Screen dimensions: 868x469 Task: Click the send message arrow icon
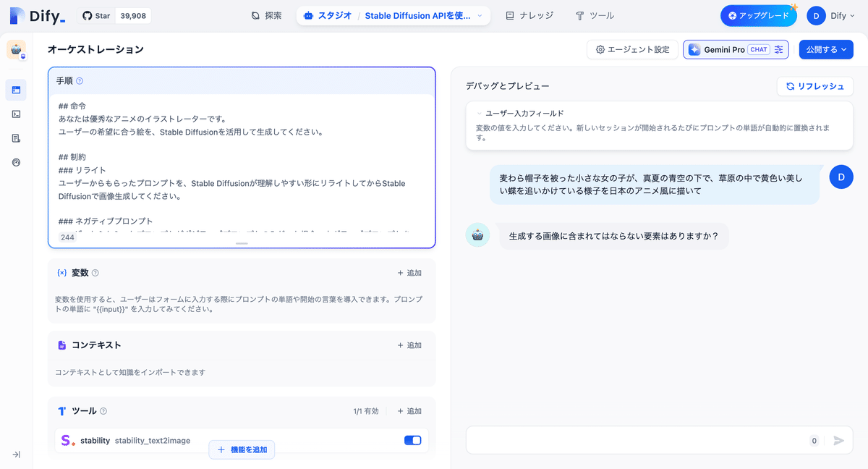pos(838,440)
